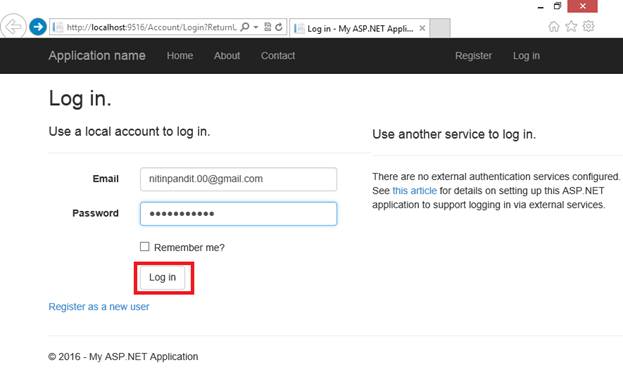This screenshot has width=623, height=372.
Task: Click the Application name brand link
Action: (x=97, y=56)
